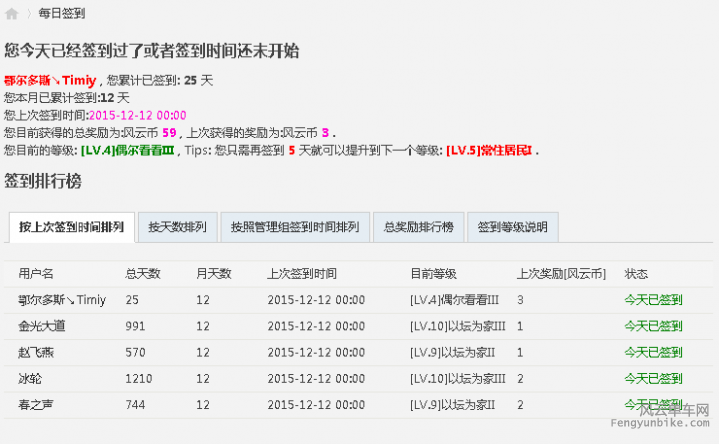Click the 总天数 column header
This screenshot has height=444, width=719.
(143, 273)
